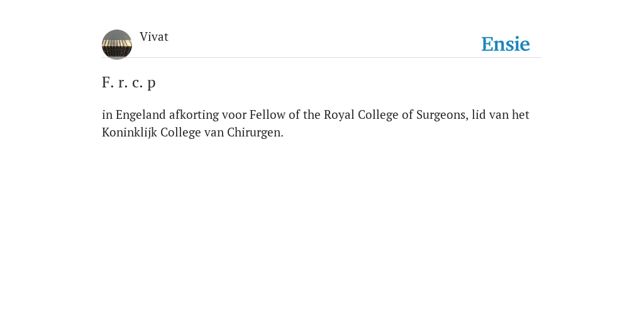Click the definition paragraph text
644x322 pixels.
[x=316, y=123]
